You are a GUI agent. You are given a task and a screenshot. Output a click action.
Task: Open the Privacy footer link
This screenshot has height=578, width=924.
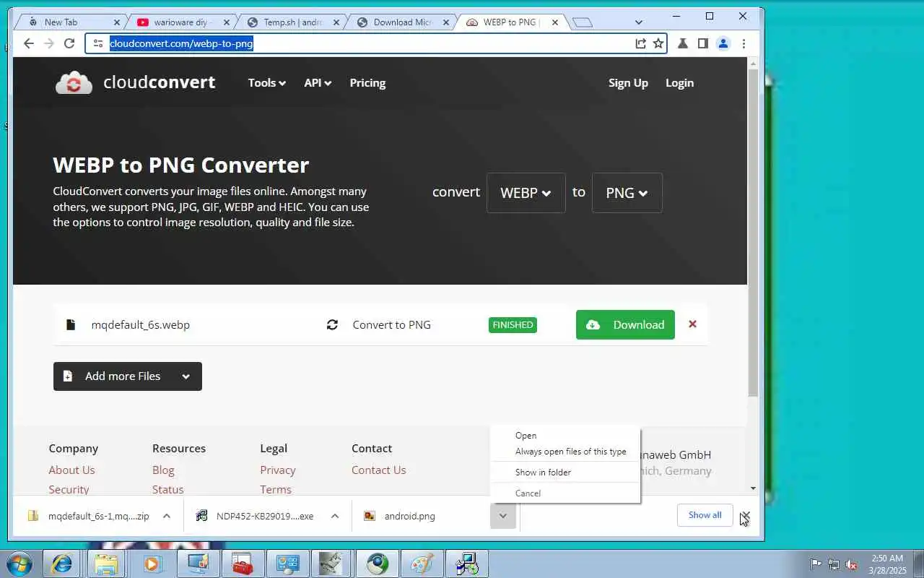(x=278, y=470)
